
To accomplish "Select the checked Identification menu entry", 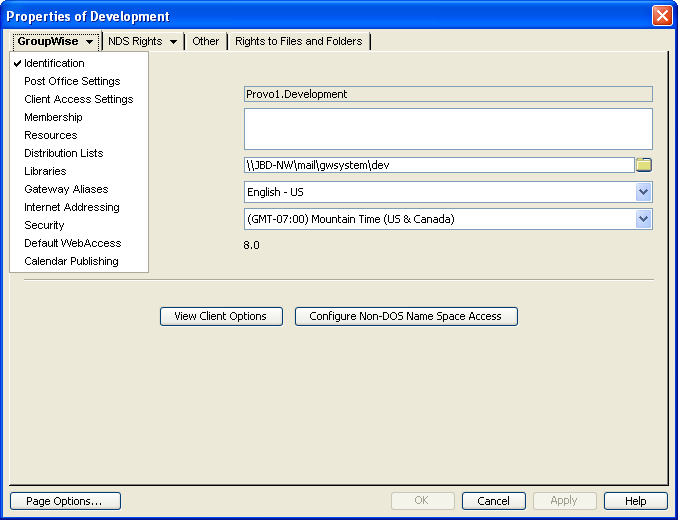I will (x=54, y=64).
